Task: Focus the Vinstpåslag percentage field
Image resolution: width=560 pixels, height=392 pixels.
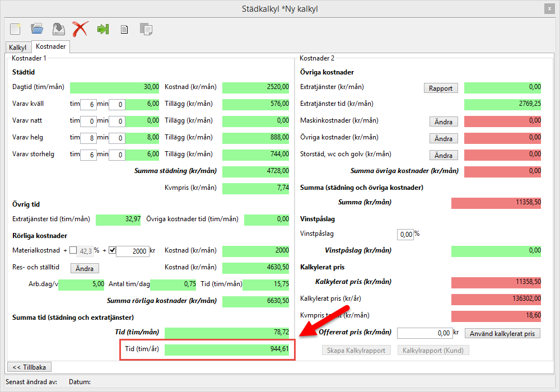Action: [x=405, y=234]
